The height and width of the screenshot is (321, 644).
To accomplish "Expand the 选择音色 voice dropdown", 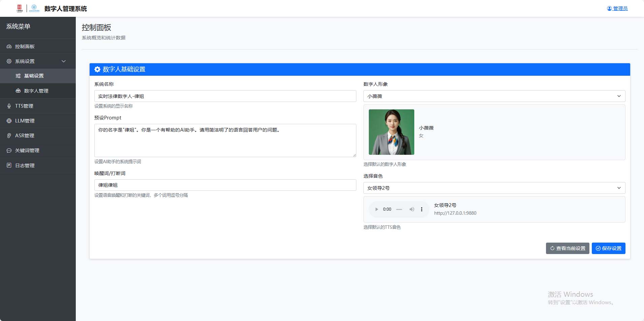I will pos(494,188).
